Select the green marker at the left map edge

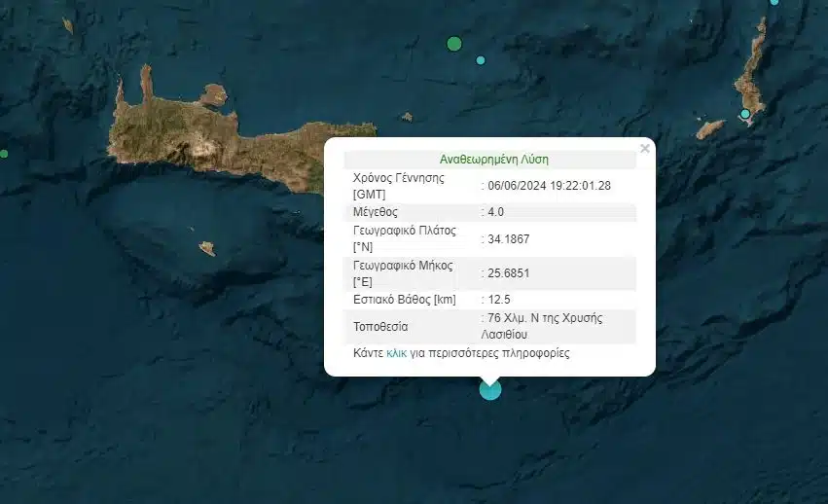pyautogui.click(x=4, y=154)
